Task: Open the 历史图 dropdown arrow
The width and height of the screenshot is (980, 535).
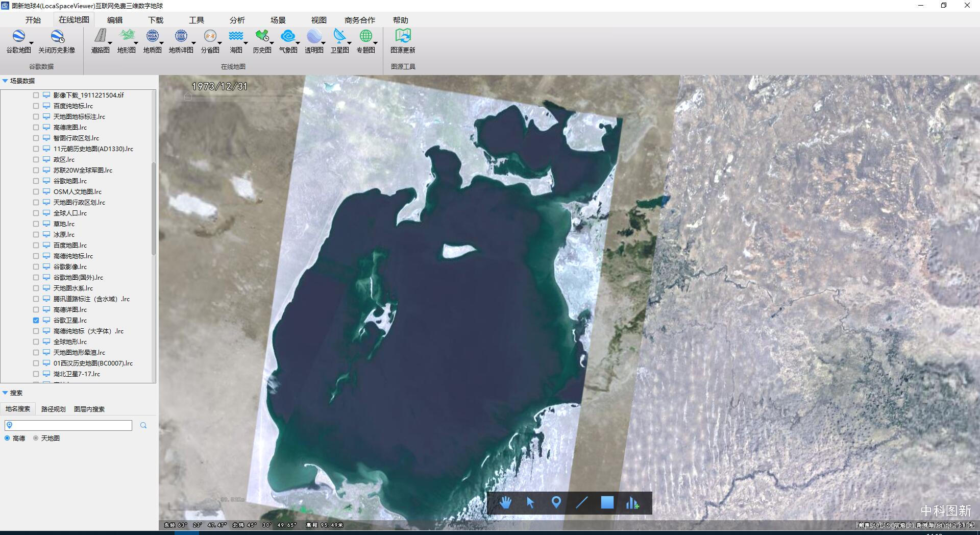Action: coord(272,43)
